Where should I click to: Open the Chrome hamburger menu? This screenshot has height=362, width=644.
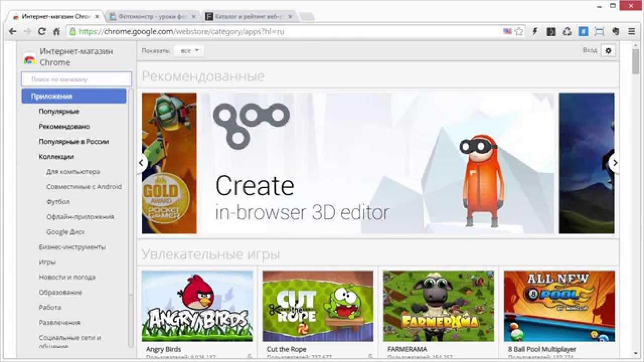click(x=631, y=31)
